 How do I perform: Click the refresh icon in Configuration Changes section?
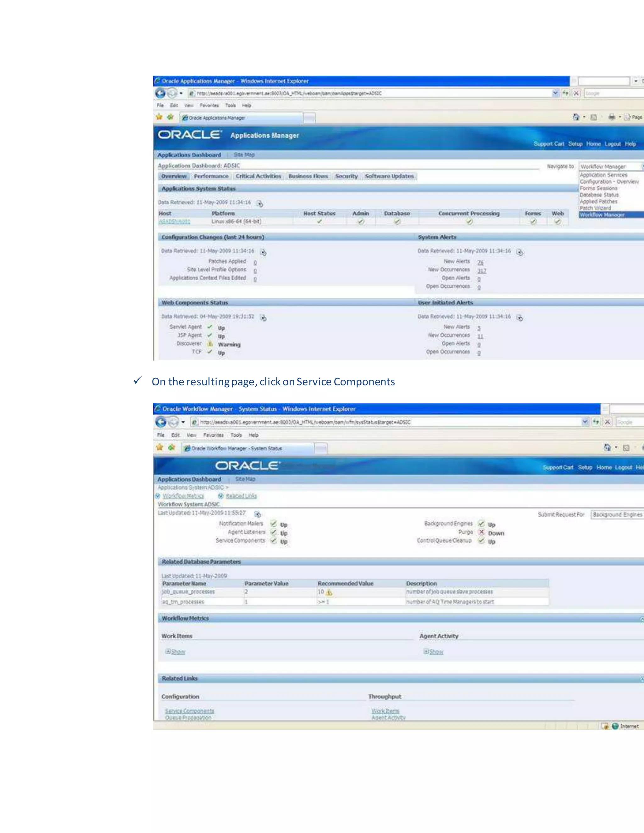(x=263, y=252)
